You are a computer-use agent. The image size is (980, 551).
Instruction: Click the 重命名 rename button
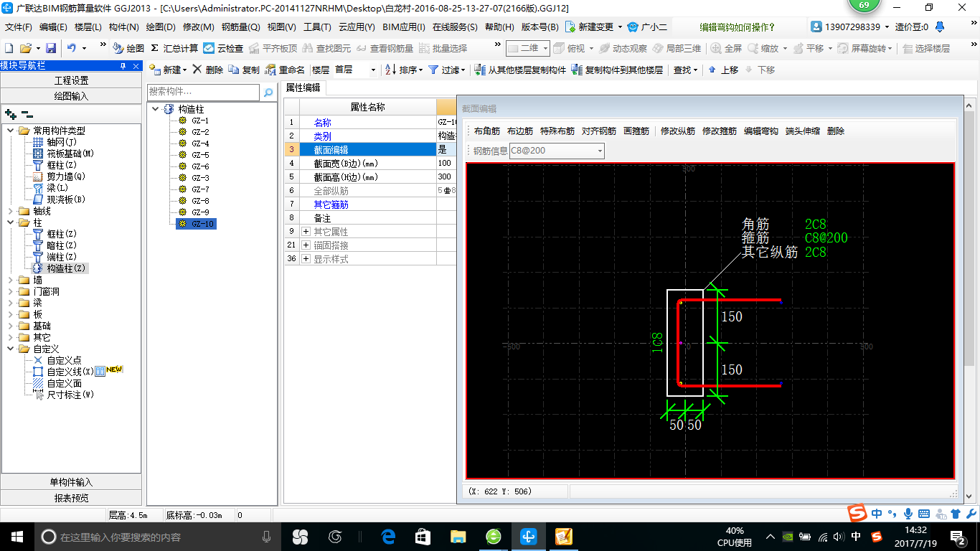tap(285, 70)
